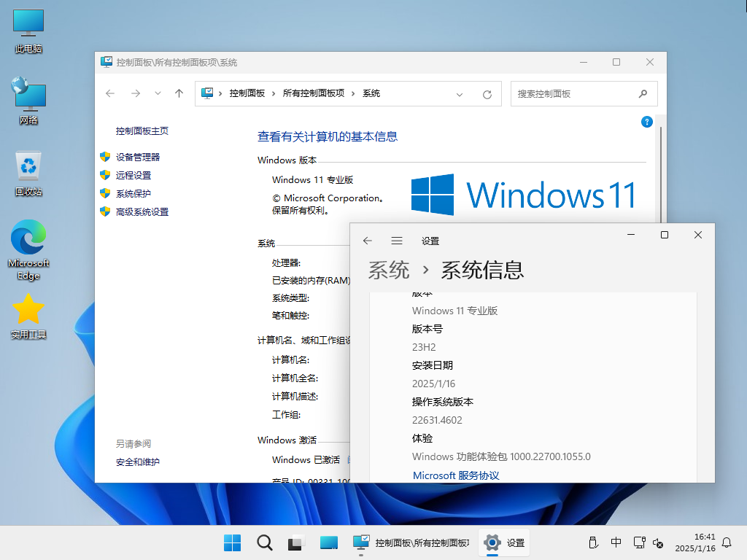Image resolution: width=747 pixels, height=560 pixels.
Task: Maximize the Settings window
Action: pyautogui.click(x=665, y=235)
